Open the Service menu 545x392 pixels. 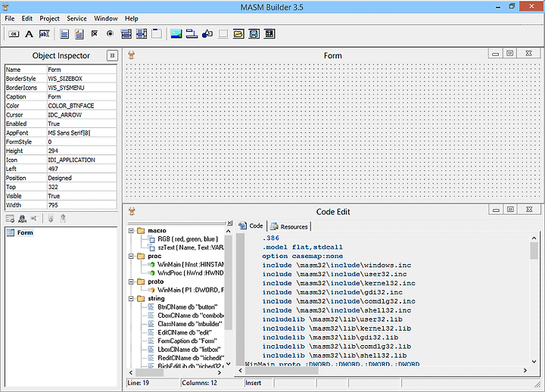point(76,18)
